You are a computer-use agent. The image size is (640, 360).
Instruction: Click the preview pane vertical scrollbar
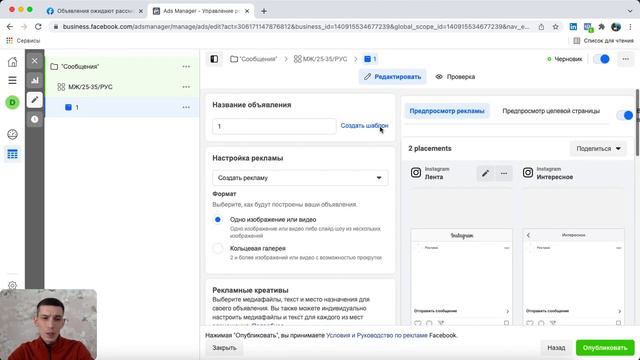tap(638, 122)
